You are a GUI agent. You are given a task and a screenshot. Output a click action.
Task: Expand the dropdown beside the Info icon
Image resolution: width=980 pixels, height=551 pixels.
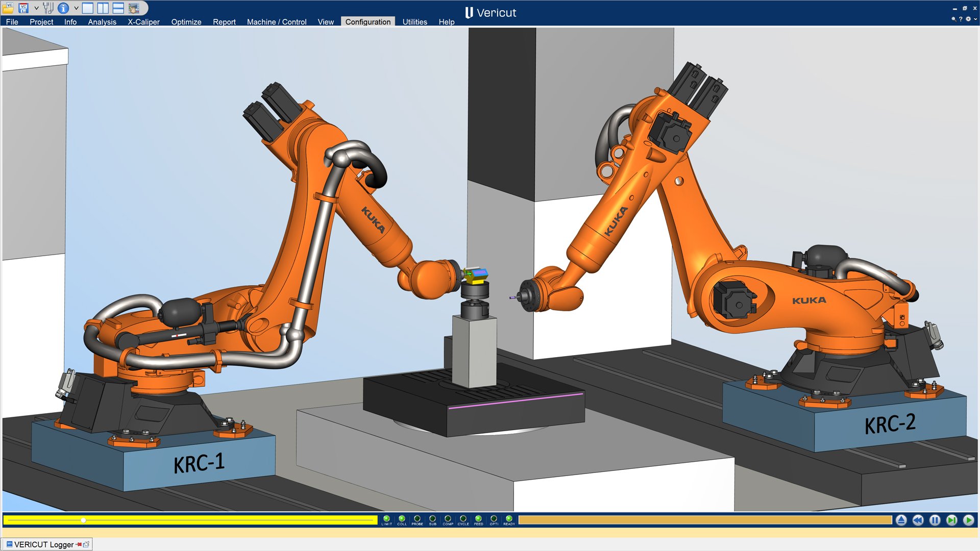tap(77, 8)
